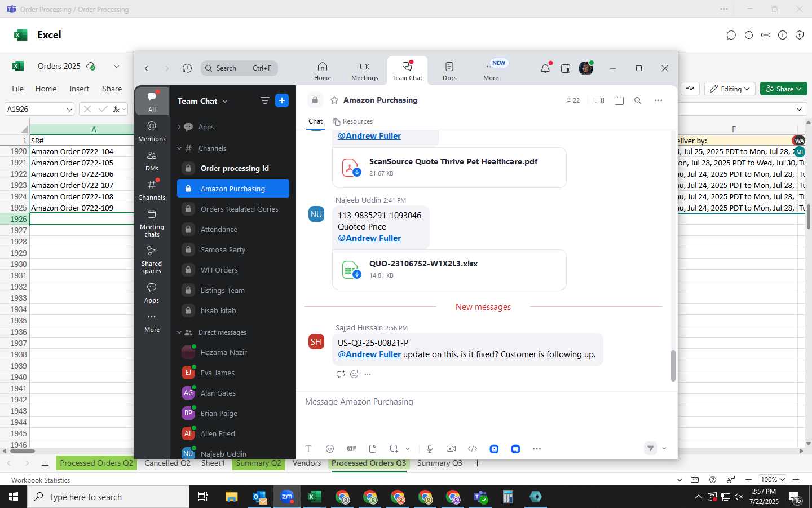812x508 pixels.
Task: Open the Zoom app on Windows taskbar
Action: click(x=287, y=497)
